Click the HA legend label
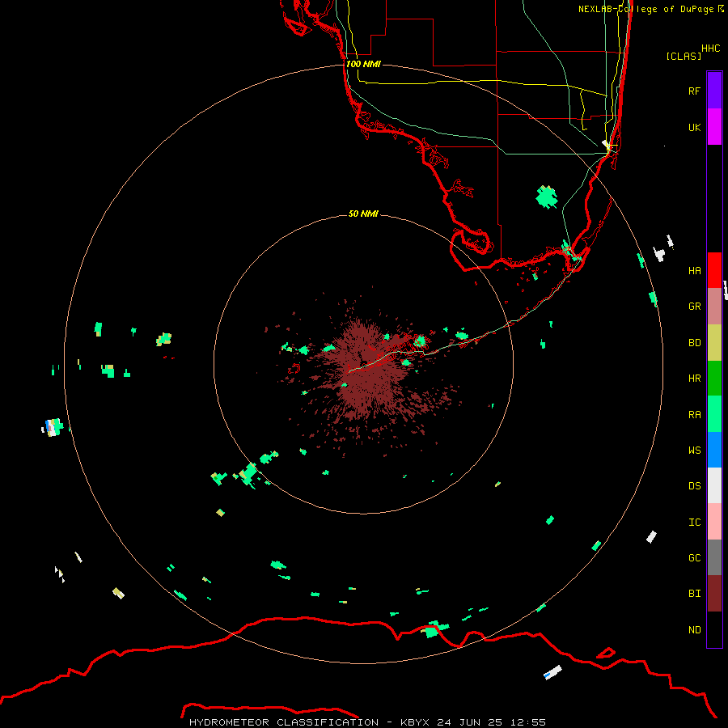The height and width of the screenshot is (728, 728). (x=695, y=270)
